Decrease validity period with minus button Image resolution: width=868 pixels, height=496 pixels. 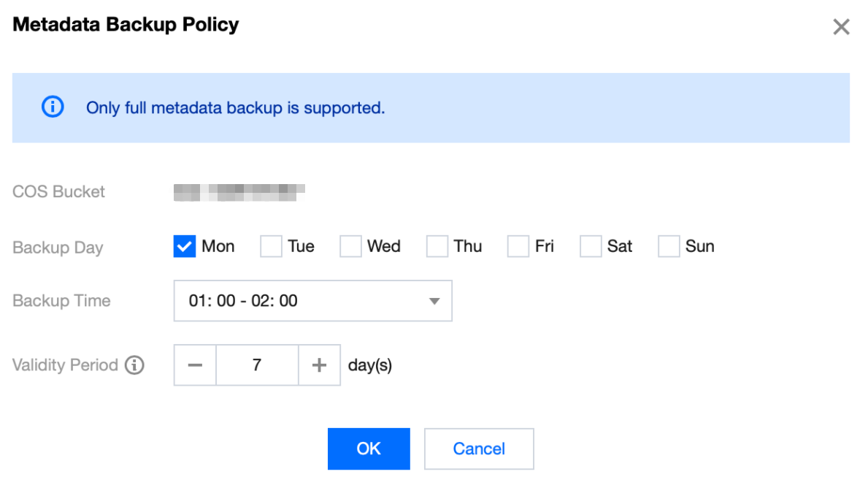(x=195, y=365)
